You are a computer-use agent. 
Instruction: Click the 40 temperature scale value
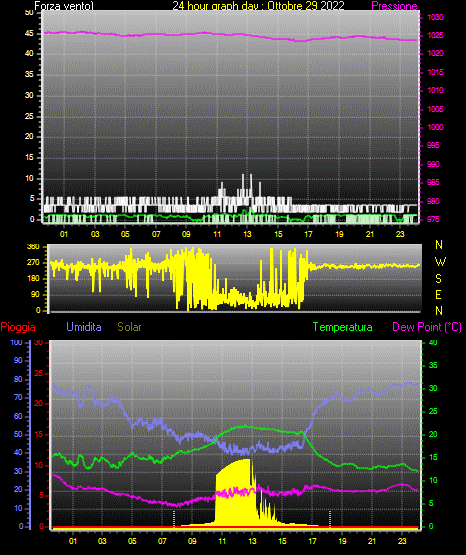(433, 342)
